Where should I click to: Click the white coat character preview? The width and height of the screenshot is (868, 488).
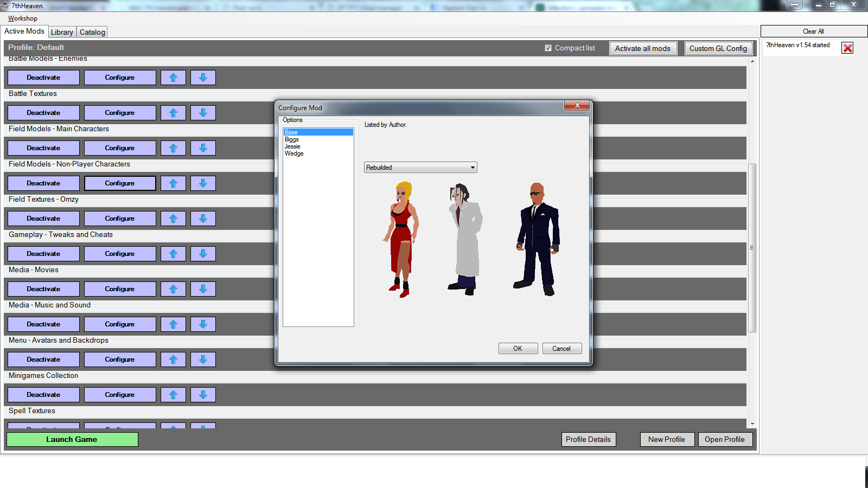click(x=465, y=239)
